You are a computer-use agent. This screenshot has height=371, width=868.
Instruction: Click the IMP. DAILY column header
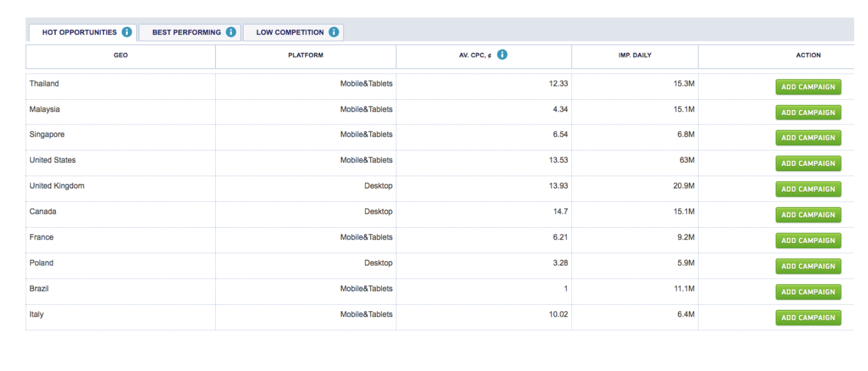pos(635,55)
